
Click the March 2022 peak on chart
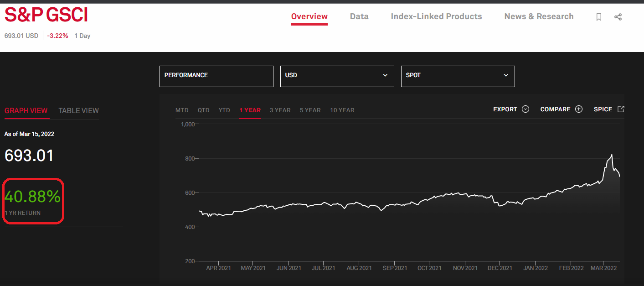(x=612, y=155)
